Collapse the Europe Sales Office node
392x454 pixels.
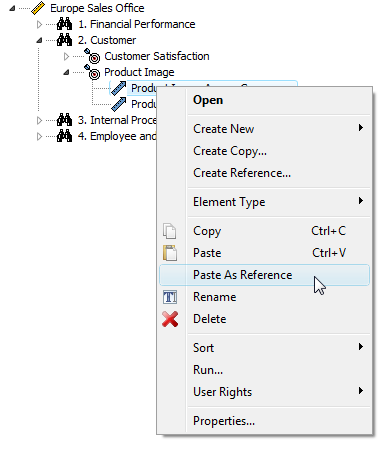tap(12, 8)
